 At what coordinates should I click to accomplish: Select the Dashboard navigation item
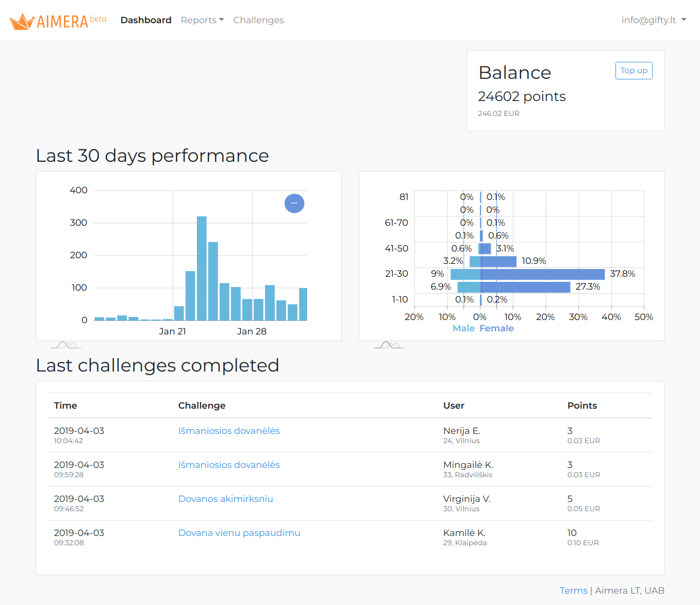point(146,20)
